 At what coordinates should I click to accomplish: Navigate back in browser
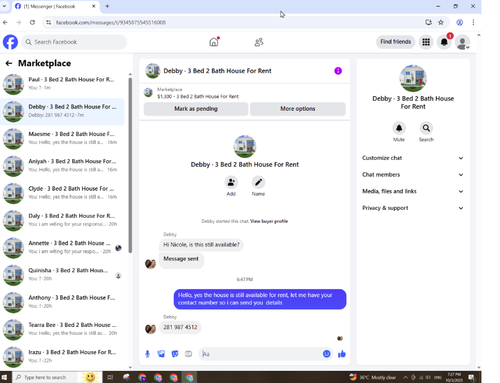[5, 22]
